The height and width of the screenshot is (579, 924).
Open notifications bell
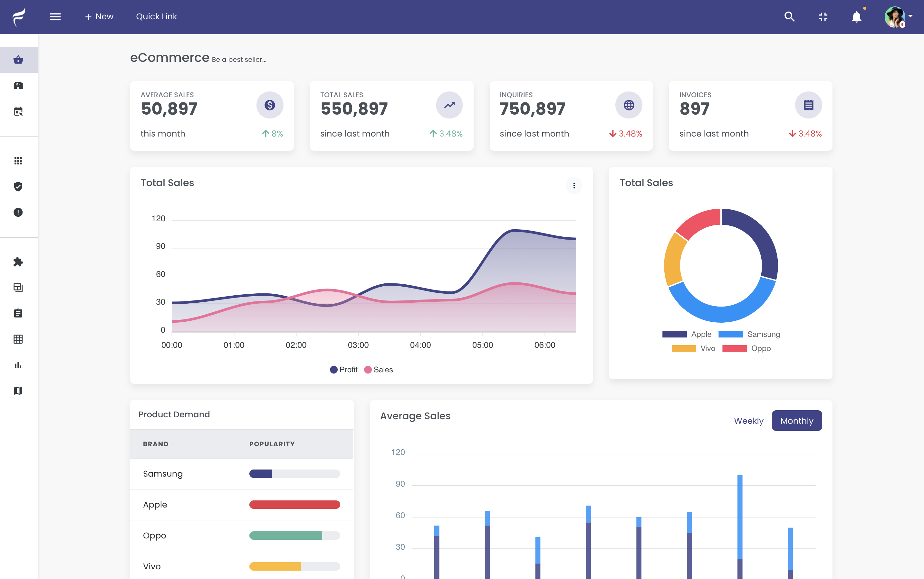point(857,16)
